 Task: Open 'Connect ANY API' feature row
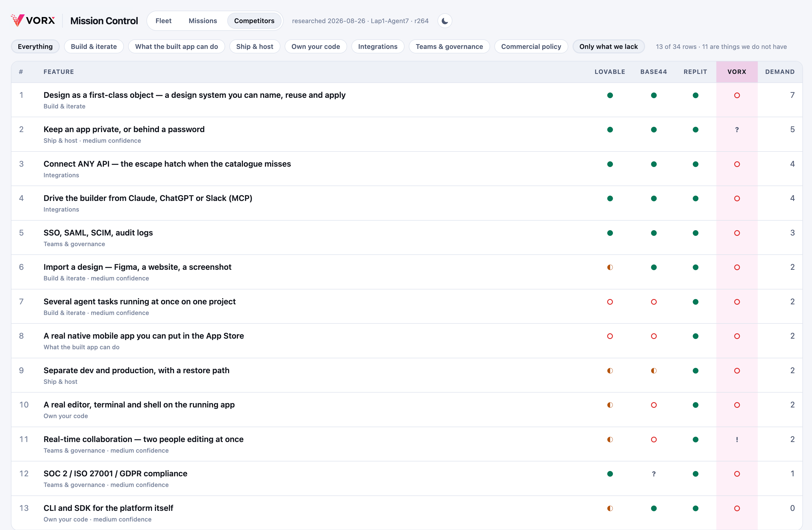point(407,169)
